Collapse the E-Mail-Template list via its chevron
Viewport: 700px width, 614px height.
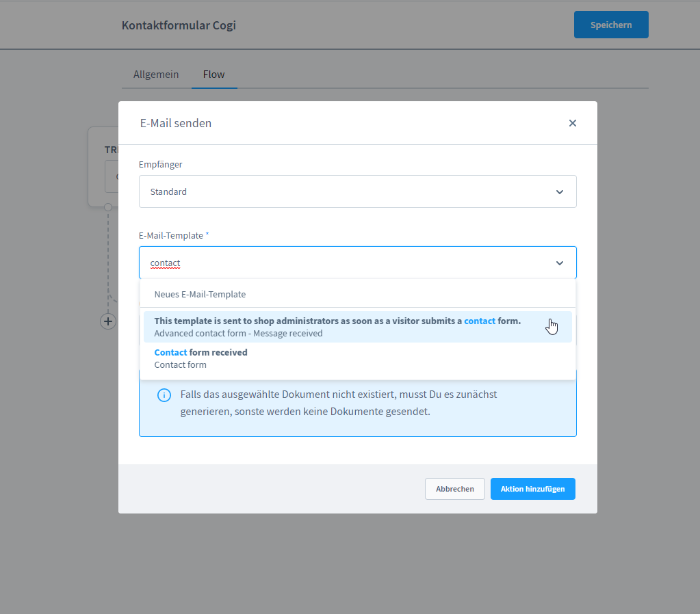tap(560, 263)
